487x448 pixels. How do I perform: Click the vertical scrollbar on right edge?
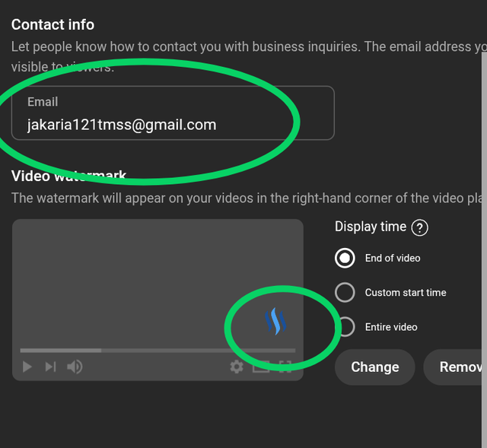click(484, 250)
